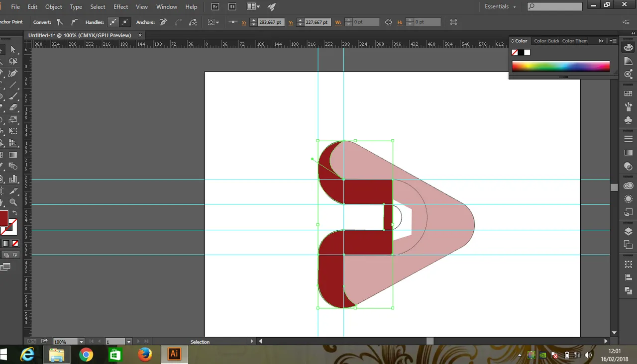This screenshot has height=364, width=637.
Task: Open the Artboards panel icon
Action: [628, 245]
